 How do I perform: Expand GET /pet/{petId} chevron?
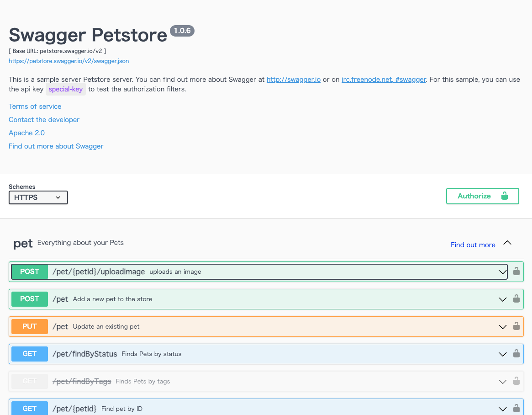point(502,409)
